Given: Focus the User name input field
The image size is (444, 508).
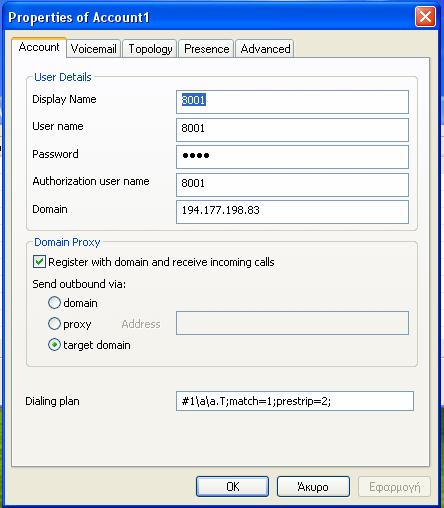Looking at the screenshot, I should 292,130.
